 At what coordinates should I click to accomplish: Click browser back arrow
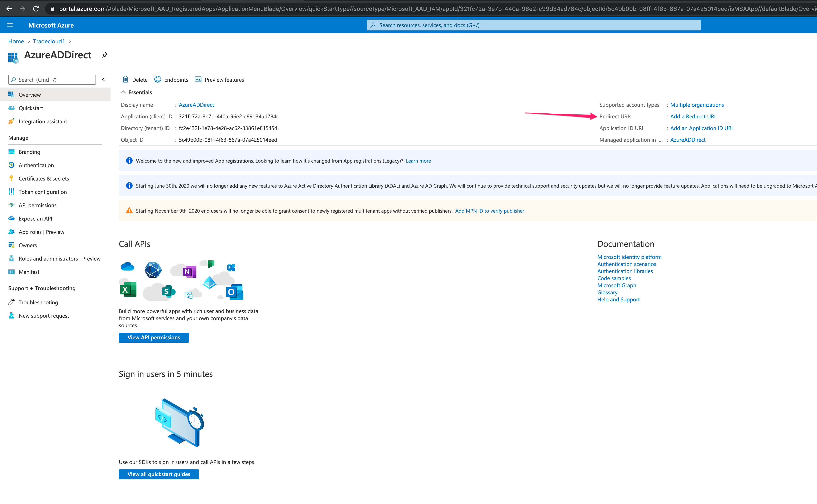pos(9,9)
